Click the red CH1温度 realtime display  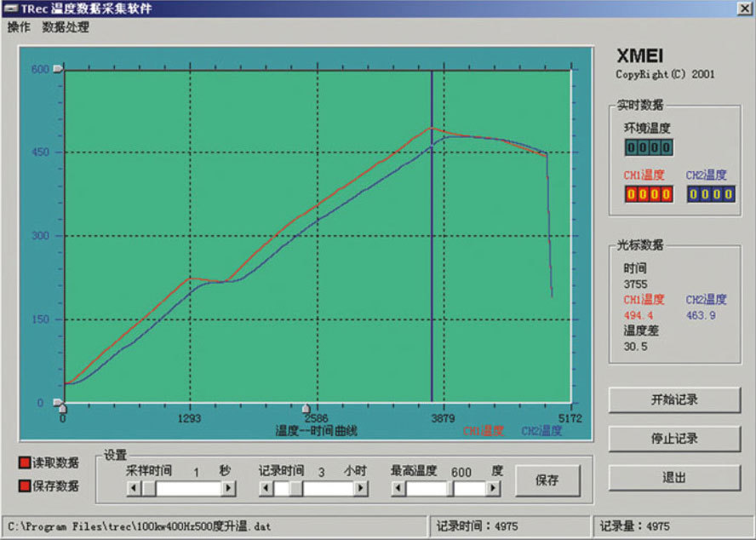click(x=649, y=194)
